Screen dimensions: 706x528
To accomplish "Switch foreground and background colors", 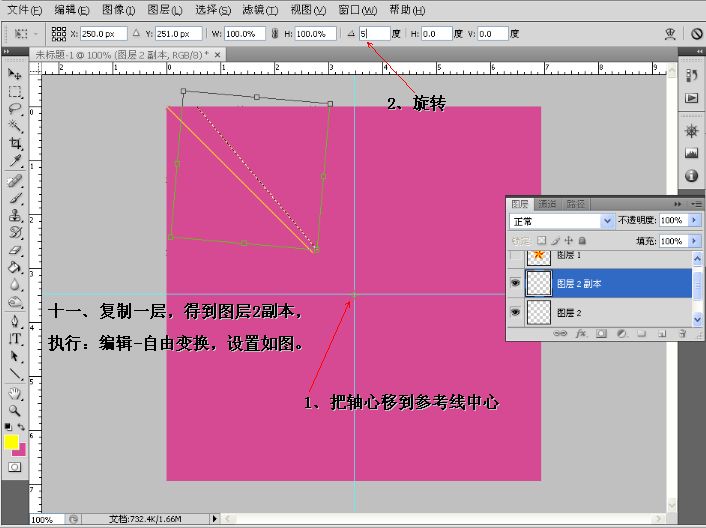I will (x=21, y=426).
